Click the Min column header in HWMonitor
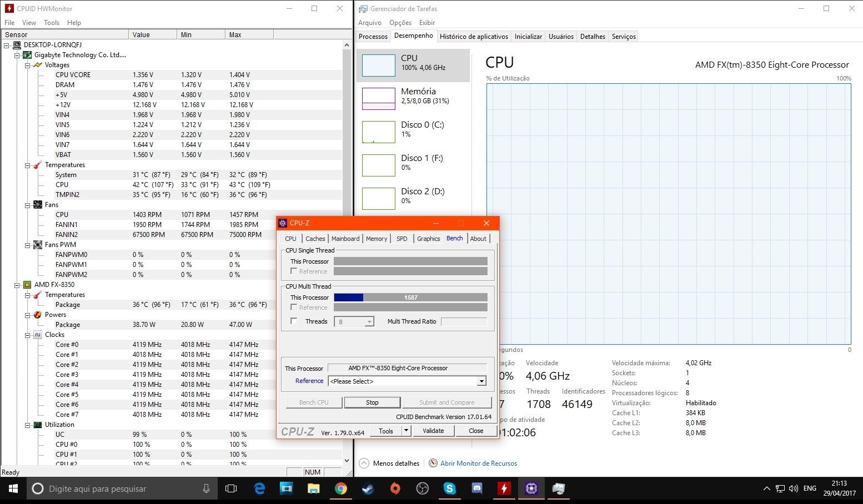 (201, 34)
